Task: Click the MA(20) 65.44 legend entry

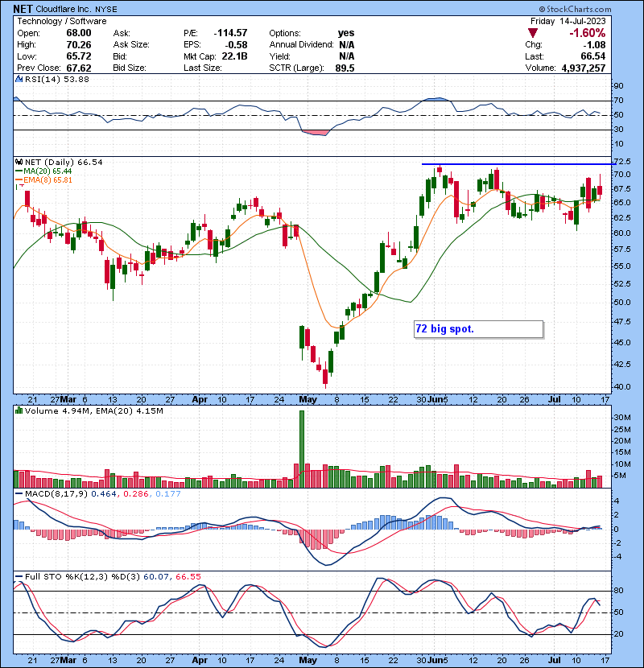Action: [47, 171]
